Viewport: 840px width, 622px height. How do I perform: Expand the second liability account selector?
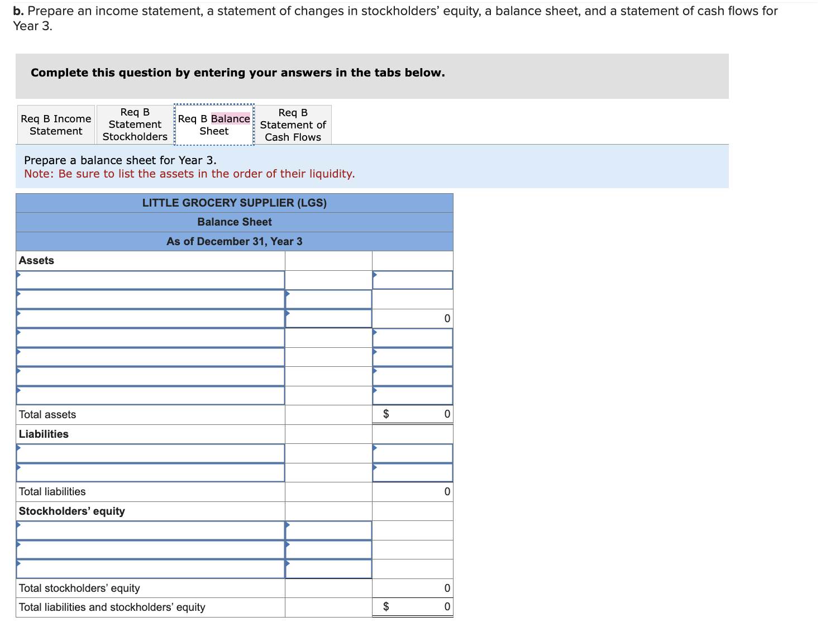[x=151, y=472]
